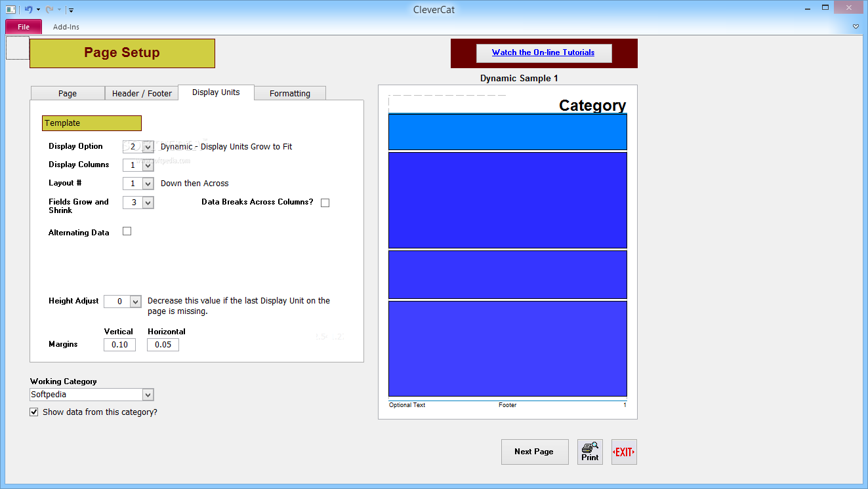Collapse the ribbon using the chevron icon

coord(856,26)
